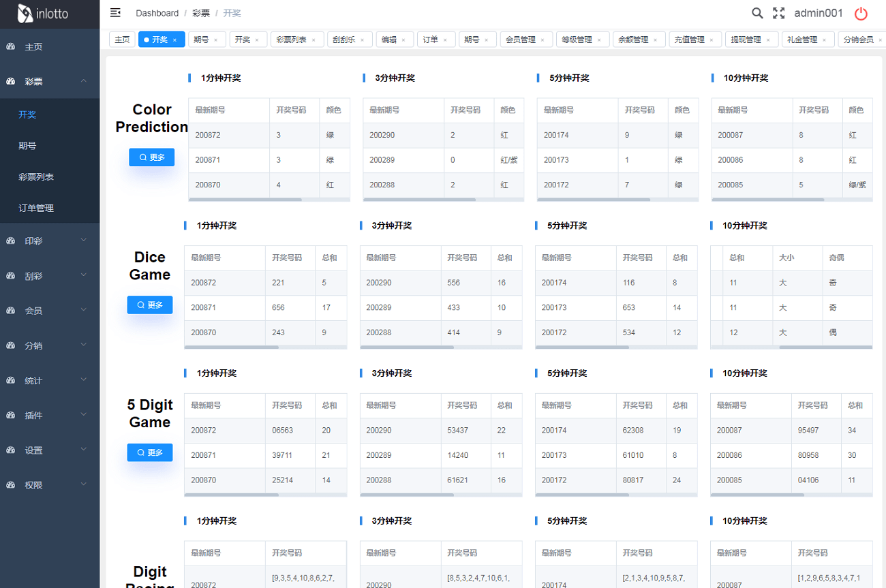Screen dimensions: 886x588
Task: Click the dashboard icon beside 统计
Action: pyautogui.click(x=11, y=380)
